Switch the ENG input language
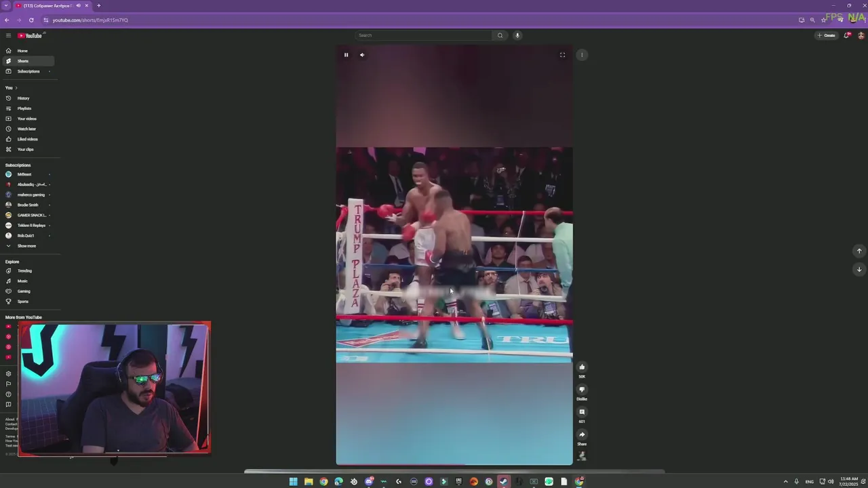868x488 pixels. [x=809, y=482]
